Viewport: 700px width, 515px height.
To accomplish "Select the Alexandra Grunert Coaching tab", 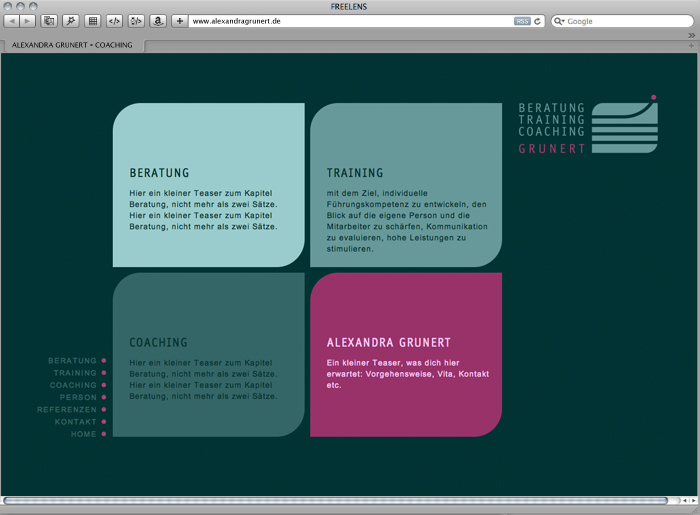I will coord(72,45).
